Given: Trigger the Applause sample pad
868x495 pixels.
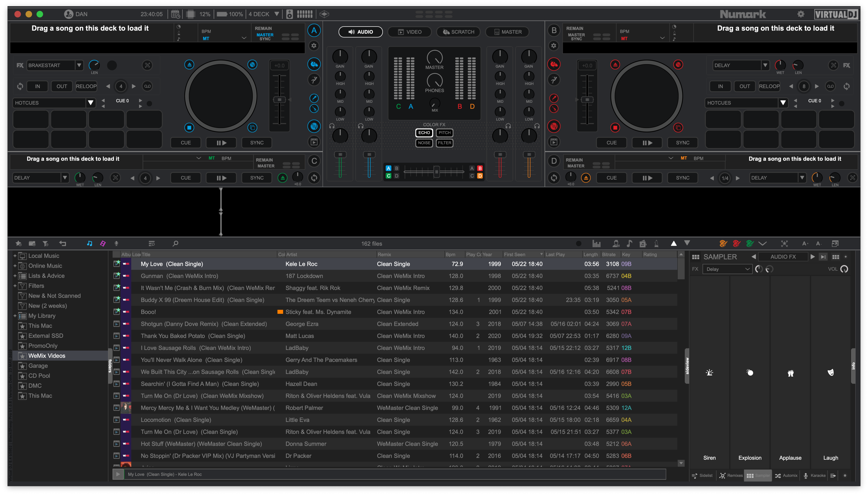Looking at the screenshot, I should coord(790,373).
